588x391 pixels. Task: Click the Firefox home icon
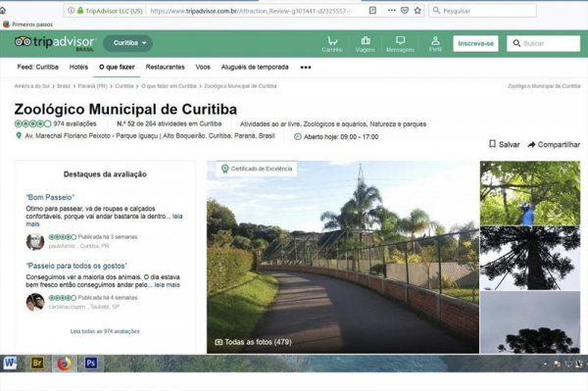[x=2, y=11]
